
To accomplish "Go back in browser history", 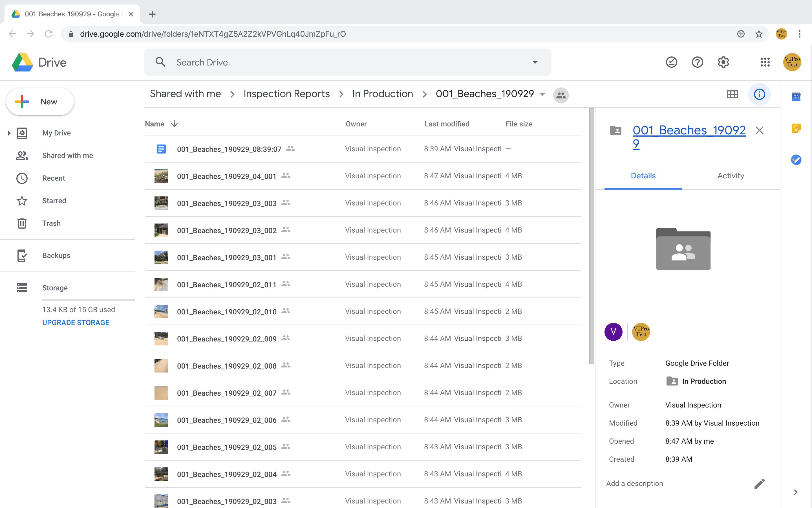I will [12, 34].
